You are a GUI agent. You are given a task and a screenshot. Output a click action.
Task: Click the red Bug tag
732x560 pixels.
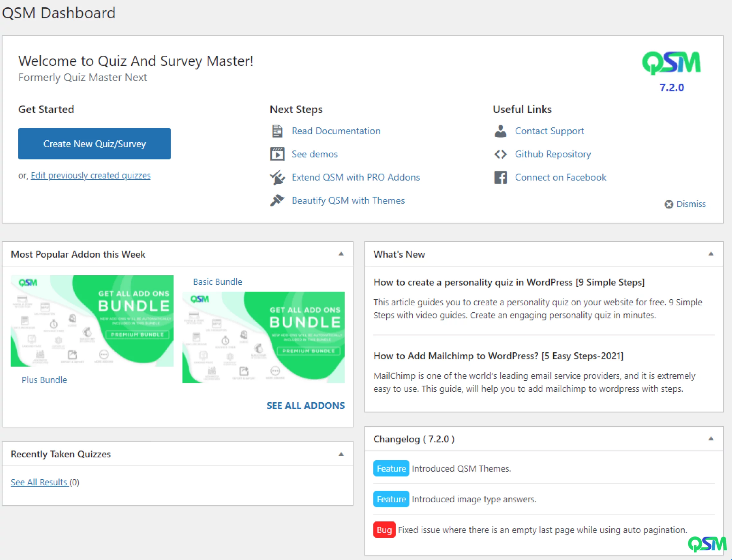coord(384,530)
